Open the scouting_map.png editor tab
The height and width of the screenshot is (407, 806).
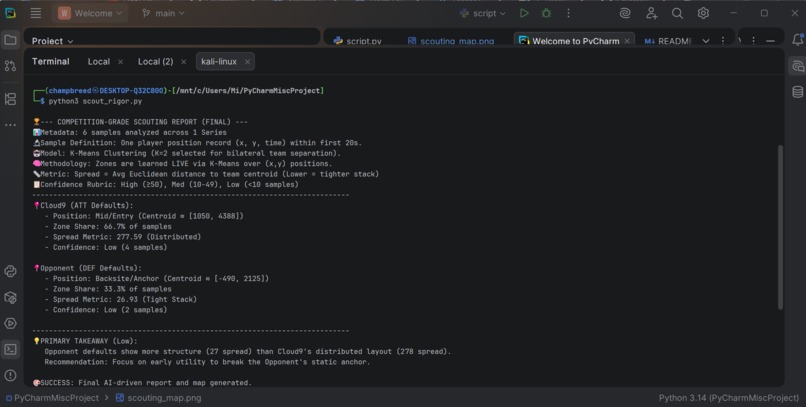[x=451, y=41]
